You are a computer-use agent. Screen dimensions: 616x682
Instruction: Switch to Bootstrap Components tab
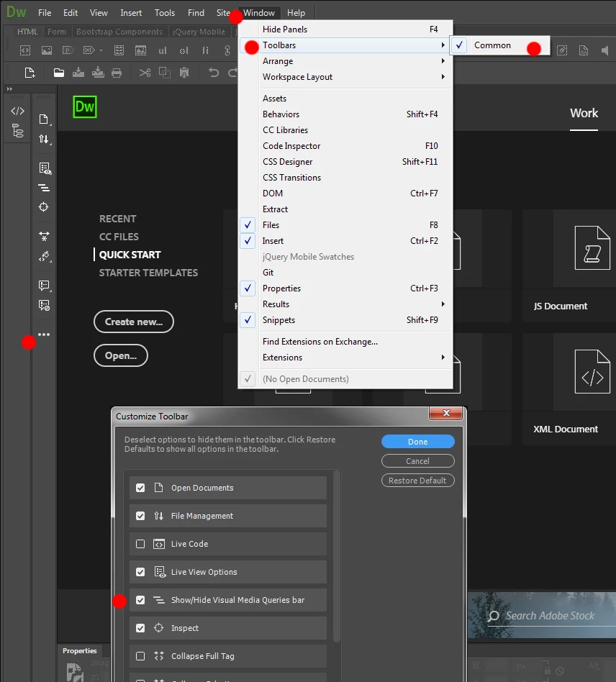coord(119,32)
